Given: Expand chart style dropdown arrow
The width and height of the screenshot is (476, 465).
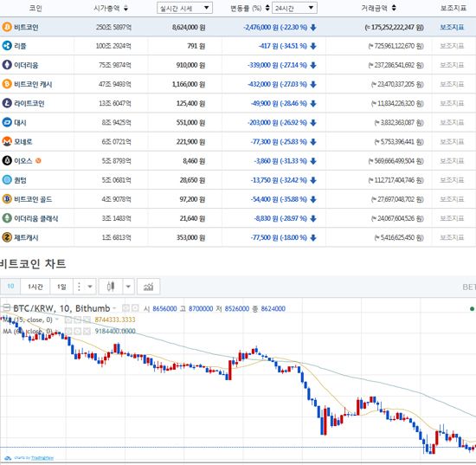Looking at the screenshot, I should [x=128, y=287].
